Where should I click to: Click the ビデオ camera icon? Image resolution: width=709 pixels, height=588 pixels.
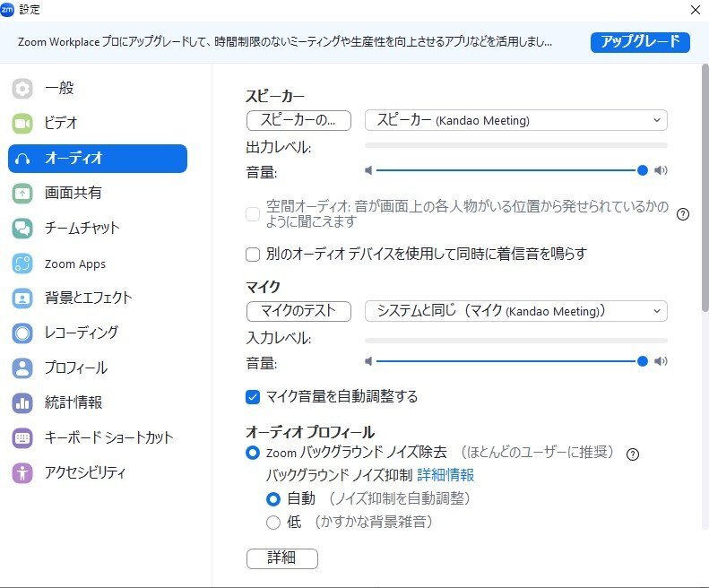tap(22, 124)
